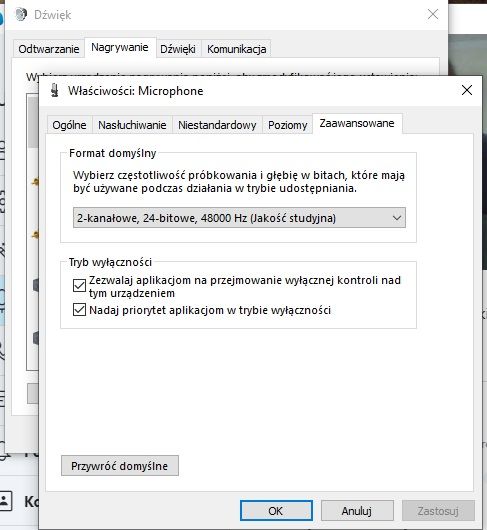Select the Zaawansowane tab
The height and width of the screenshot is (530, 487).
click(357, 123)
